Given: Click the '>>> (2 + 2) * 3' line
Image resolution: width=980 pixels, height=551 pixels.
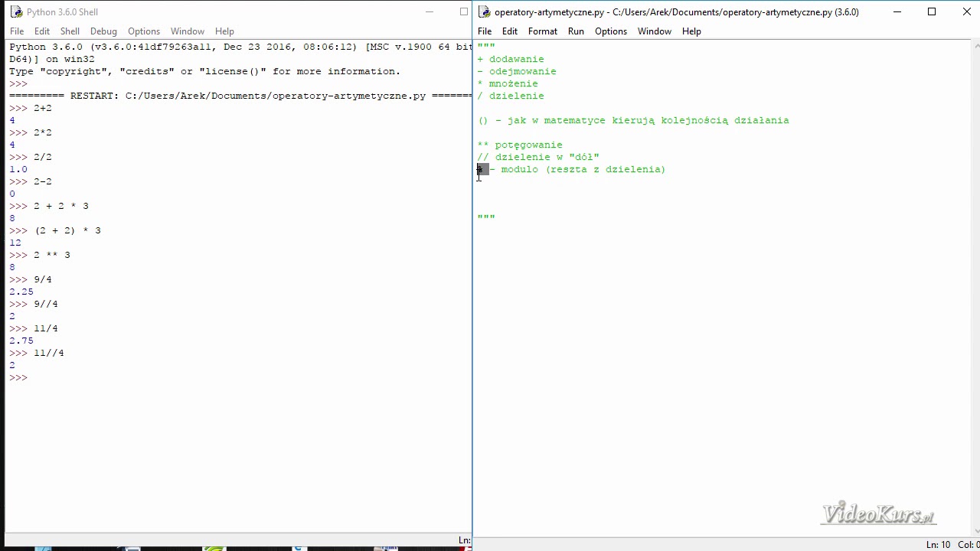Looking at the screenshot, I should coord(55,230).
